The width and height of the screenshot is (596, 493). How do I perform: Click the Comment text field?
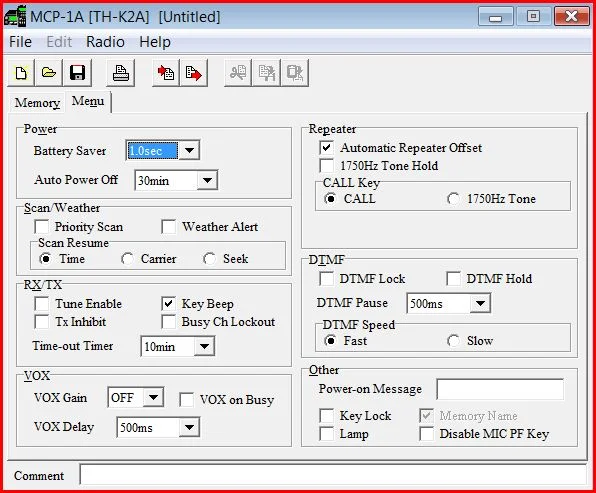click(x=333, y=475)
